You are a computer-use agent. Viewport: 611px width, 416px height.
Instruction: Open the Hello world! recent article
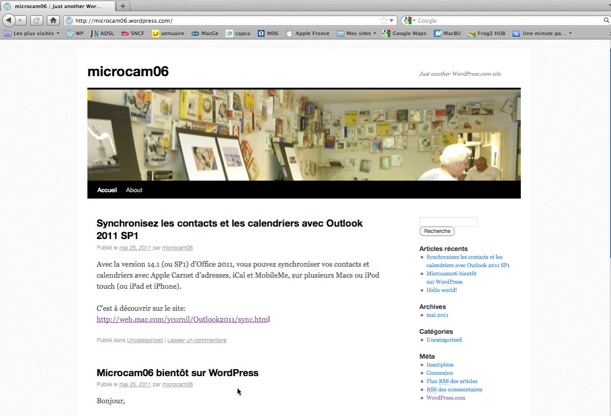pyautogui.click(x=441, y=290)
